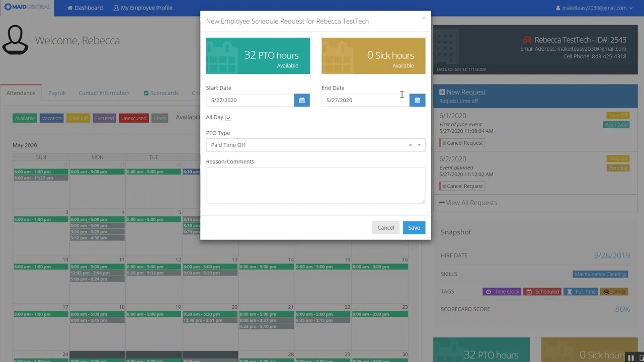This screenshot has height=362, width=644.
Task: Go to Dashboard in the top navigation
Action: tap(85, 8)
